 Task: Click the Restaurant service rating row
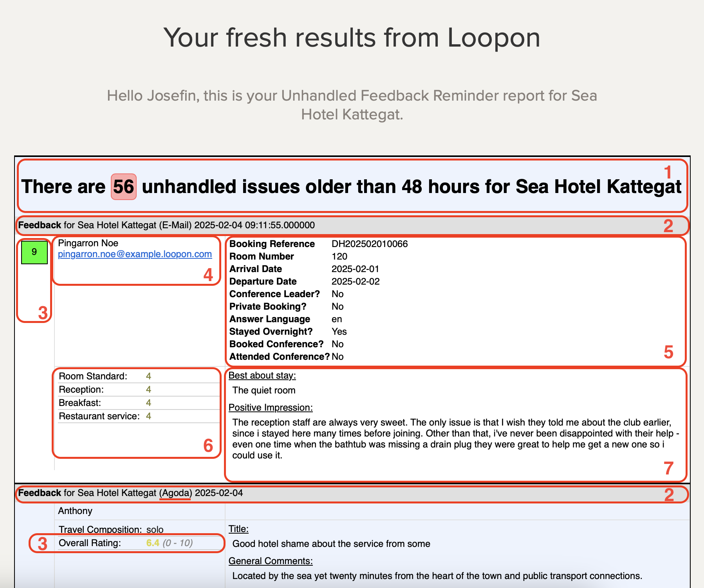tap(105, 416)
